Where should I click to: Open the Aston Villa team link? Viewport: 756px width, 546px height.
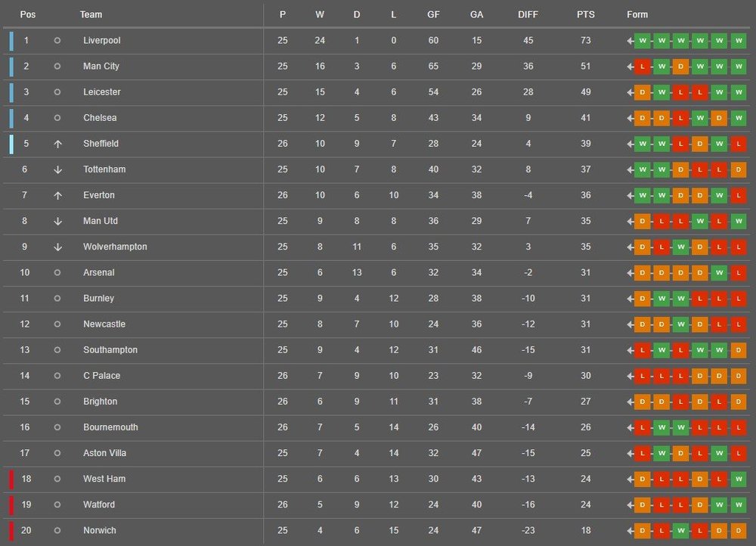click(104, 453)
